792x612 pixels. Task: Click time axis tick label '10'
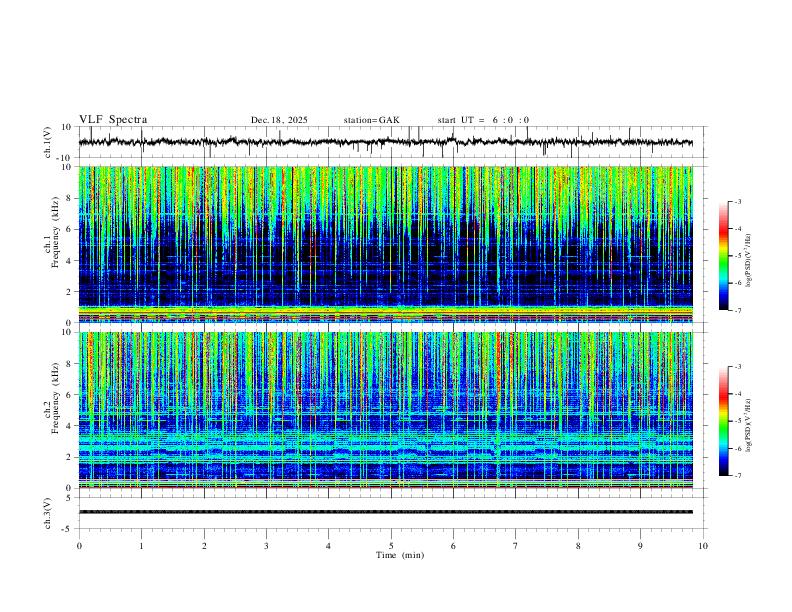(703, 546)
